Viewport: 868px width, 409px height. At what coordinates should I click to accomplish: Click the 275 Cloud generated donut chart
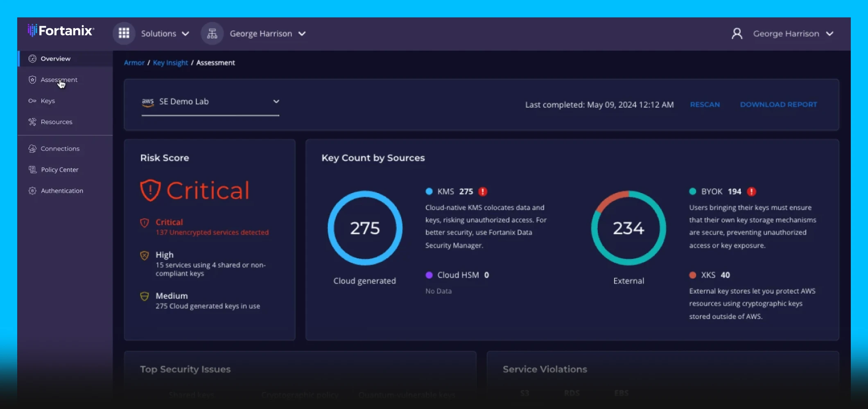click(x=365, y=228)
